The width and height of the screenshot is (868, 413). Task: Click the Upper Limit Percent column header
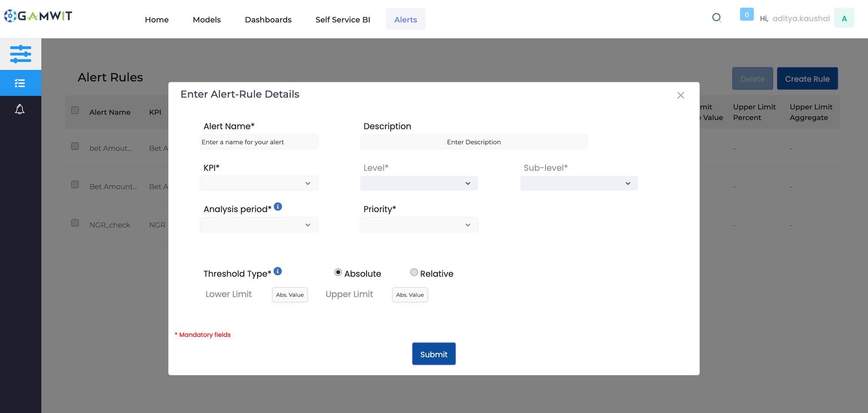pos(754,112)
